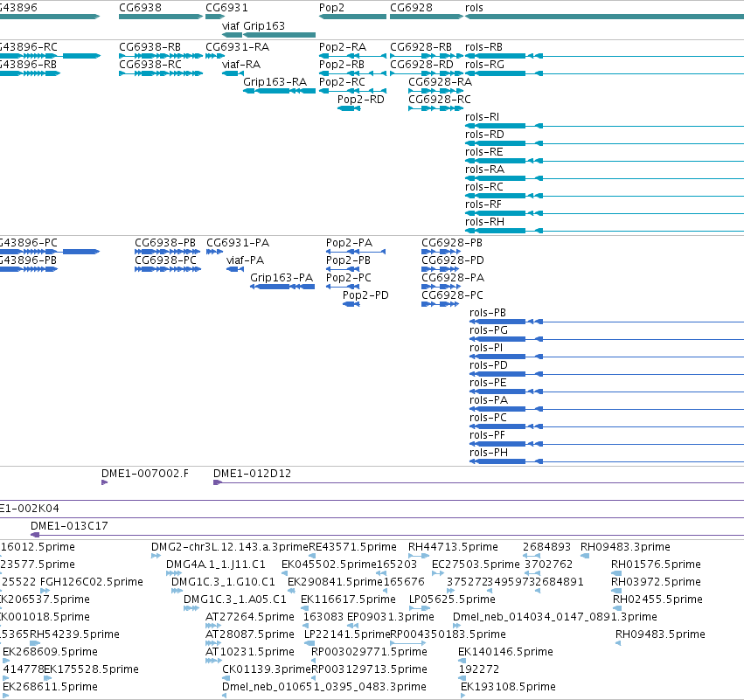Click protein rols-PB

488,313
